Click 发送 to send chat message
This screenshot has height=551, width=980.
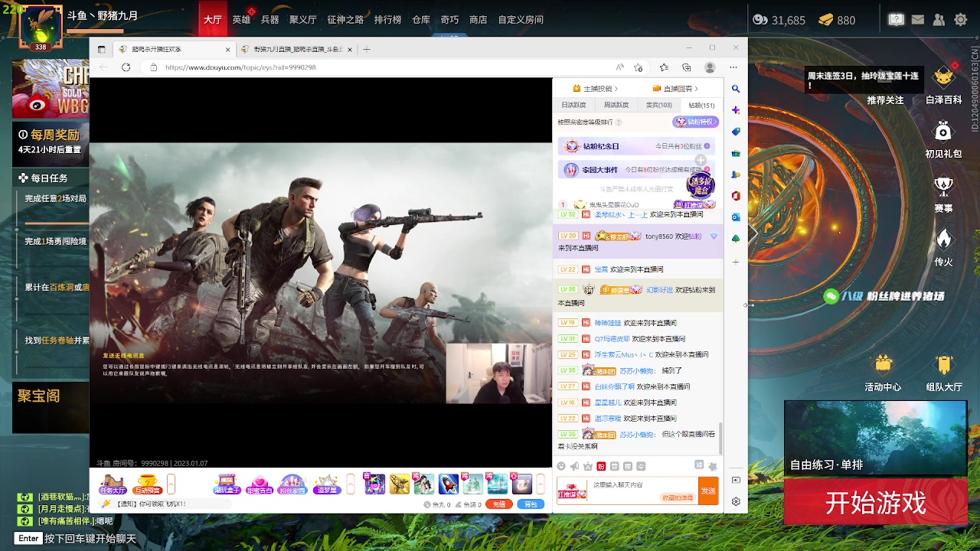pyautogui.click(x=708, y=491)
